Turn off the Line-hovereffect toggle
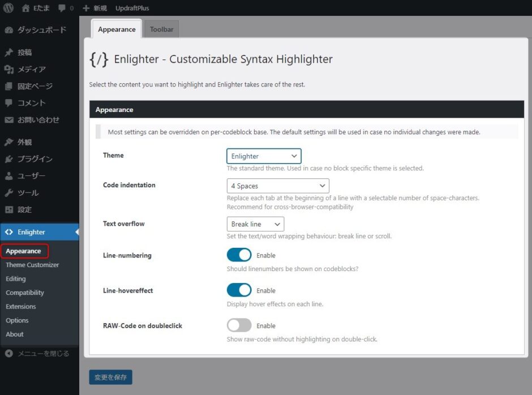 239,290
